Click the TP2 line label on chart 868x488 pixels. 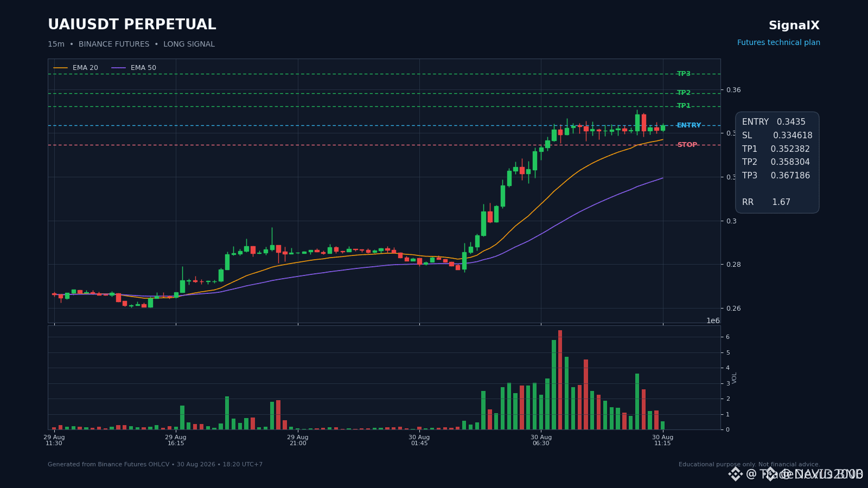pos(684,93)
